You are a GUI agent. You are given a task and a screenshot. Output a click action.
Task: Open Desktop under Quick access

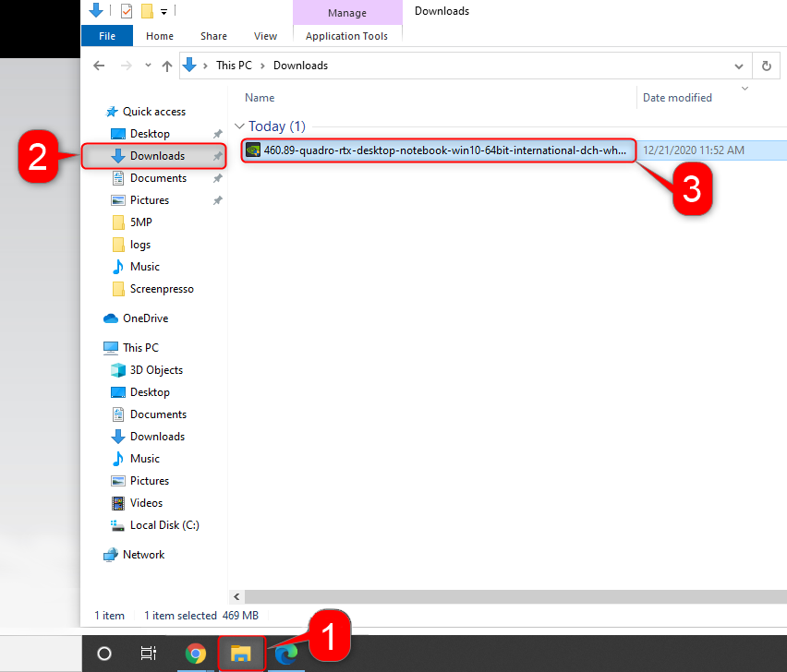tap(150, 134)
